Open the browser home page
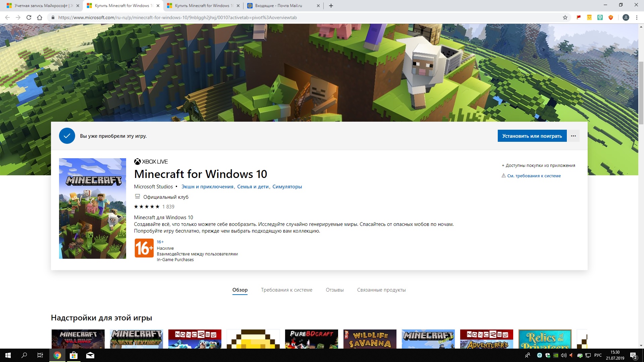 (x=40, y=17)
